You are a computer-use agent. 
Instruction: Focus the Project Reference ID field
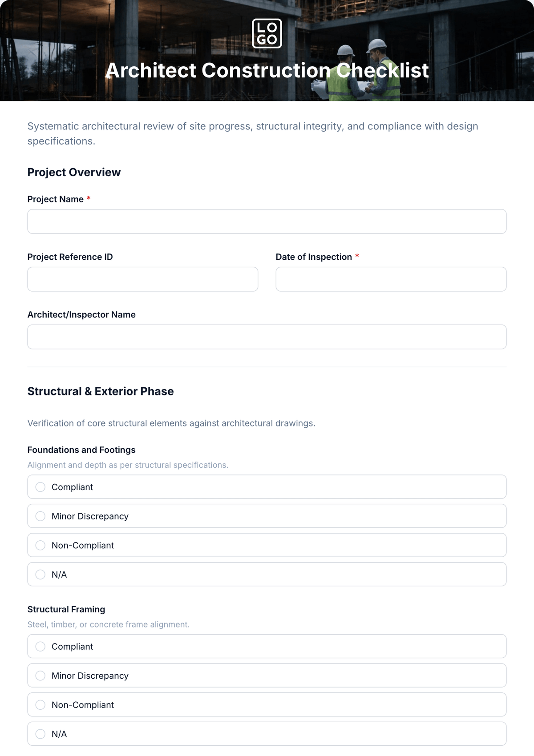click(143, 279)
